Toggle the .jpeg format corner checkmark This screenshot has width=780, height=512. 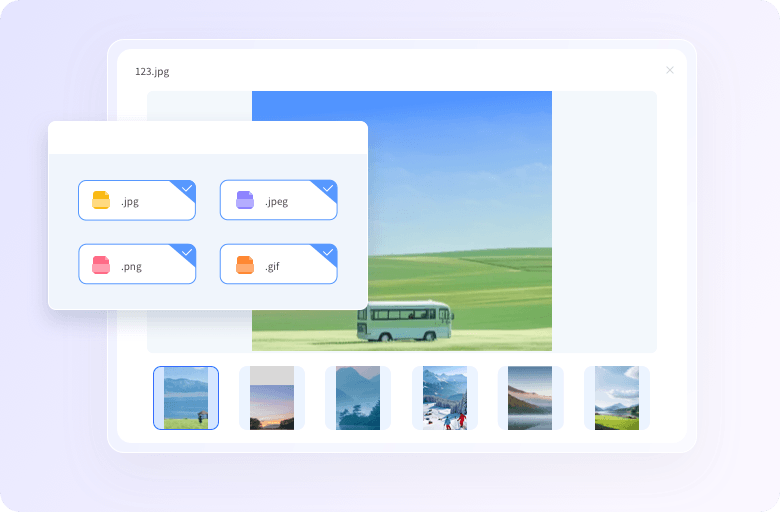click(x=328, y=188)
